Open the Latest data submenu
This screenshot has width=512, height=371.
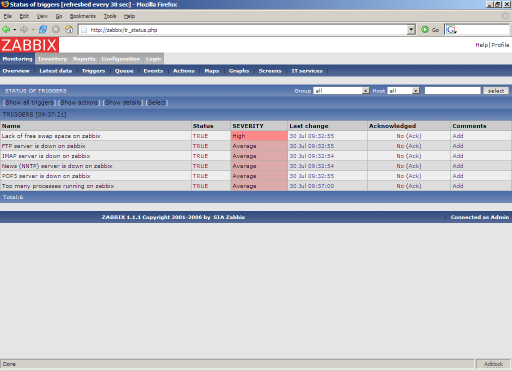56,71
